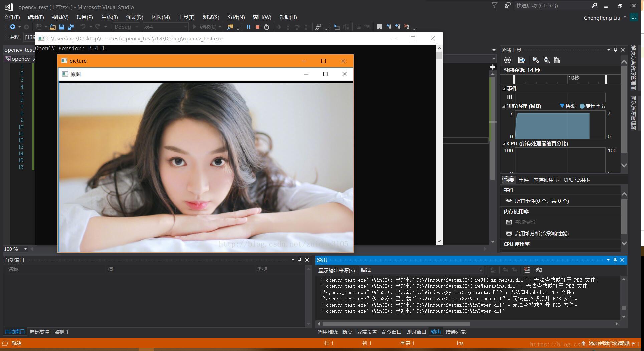Toggle events track pause indicator
Screen dimensions: 644x351
(509, 97)
